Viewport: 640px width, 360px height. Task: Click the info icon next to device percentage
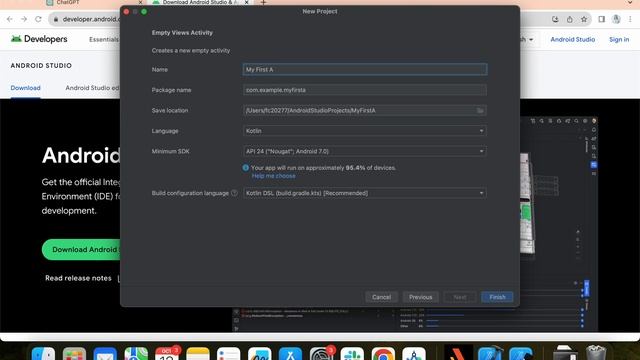coord(245,168)
